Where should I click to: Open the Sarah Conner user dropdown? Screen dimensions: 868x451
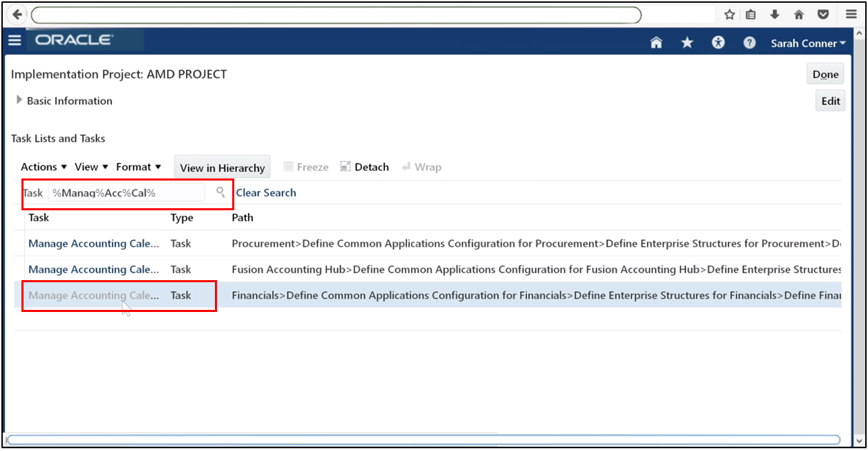click(x=807, y=43)
